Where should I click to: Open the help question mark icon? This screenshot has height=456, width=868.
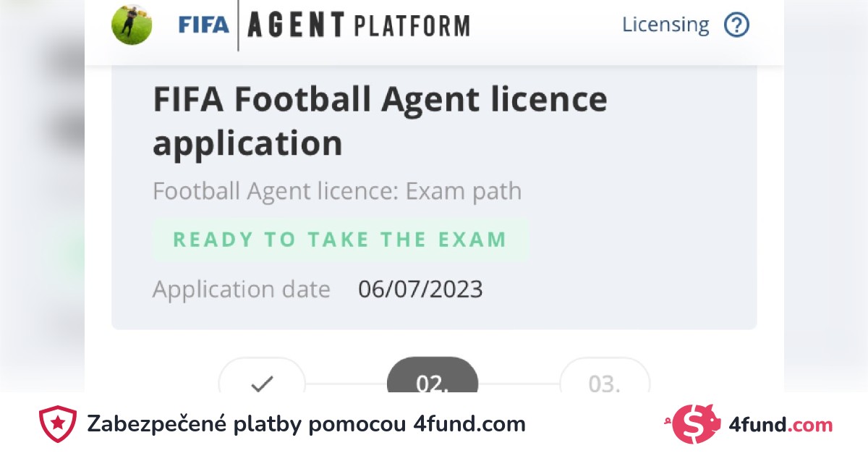pyautogui.click(x=736, y=25)
